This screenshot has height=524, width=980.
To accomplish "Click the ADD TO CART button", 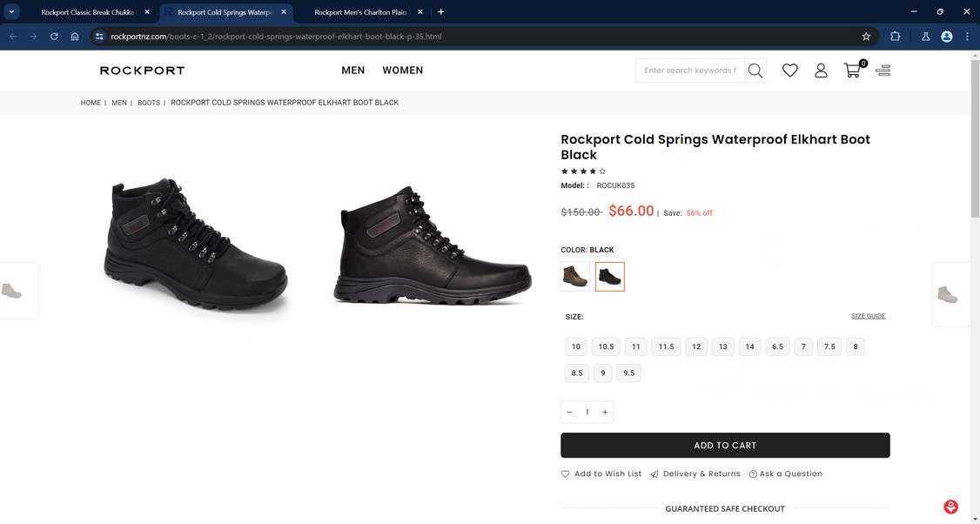I will [x=725, y=446].
